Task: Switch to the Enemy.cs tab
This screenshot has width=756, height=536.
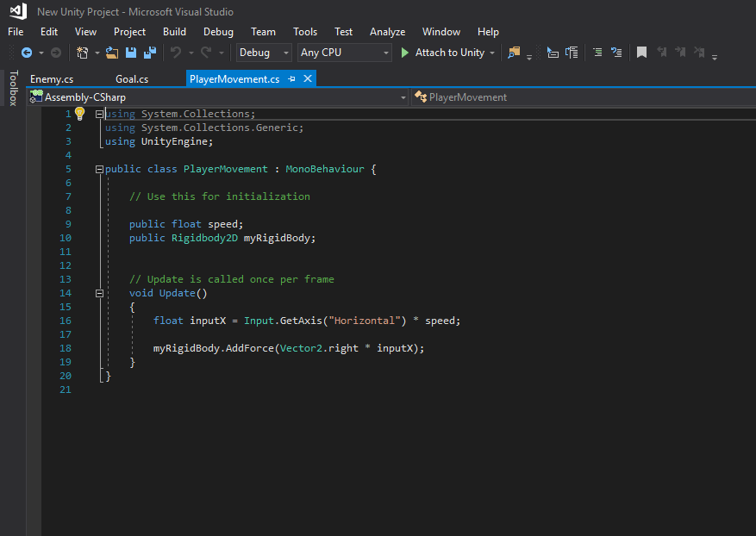Action: 52,79
